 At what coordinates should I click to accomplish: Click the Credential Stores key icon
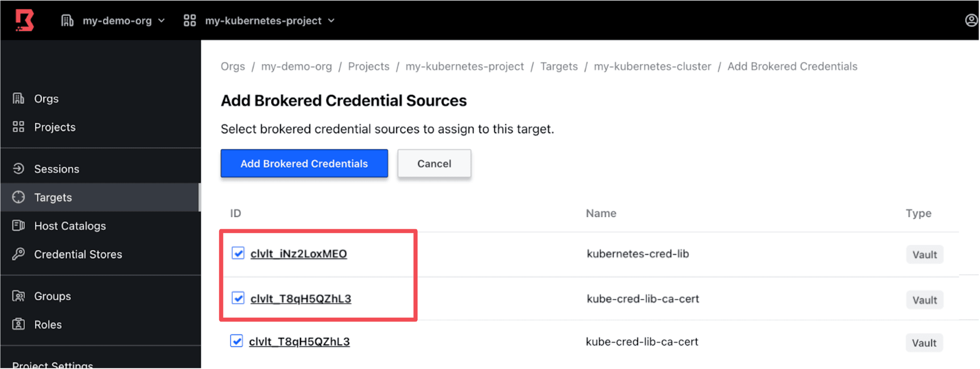click(18, 254)
